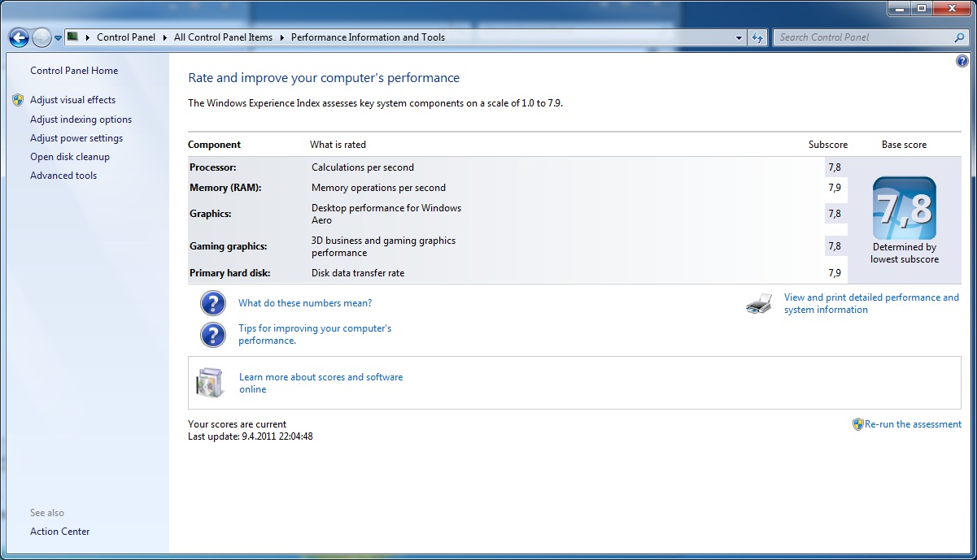Click the software box icon beside Learn more
The image size is (977, 560).
(209, 383)
